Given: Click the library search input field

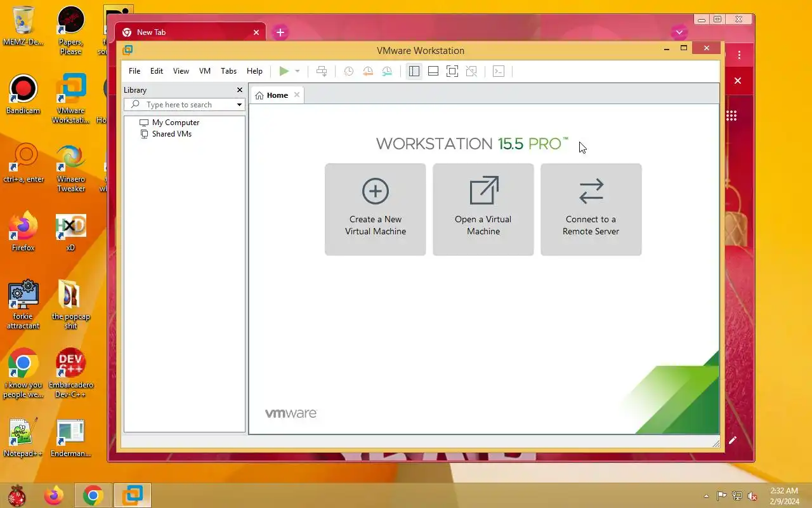Looking at the screenshot, I should click(185, 105).
